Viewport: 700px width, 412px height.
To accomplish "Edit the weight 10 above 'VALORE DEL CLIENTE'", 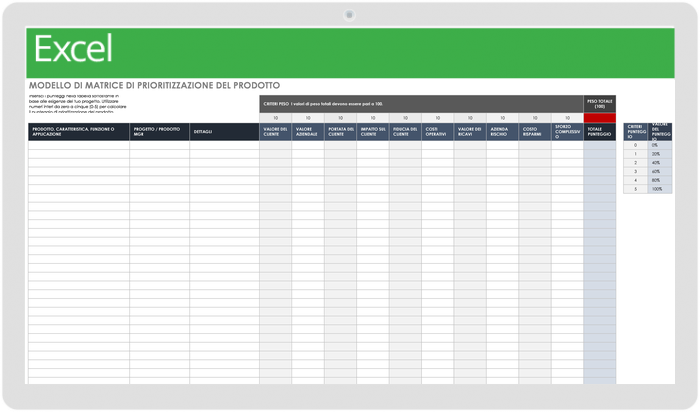I will [275, 118].
